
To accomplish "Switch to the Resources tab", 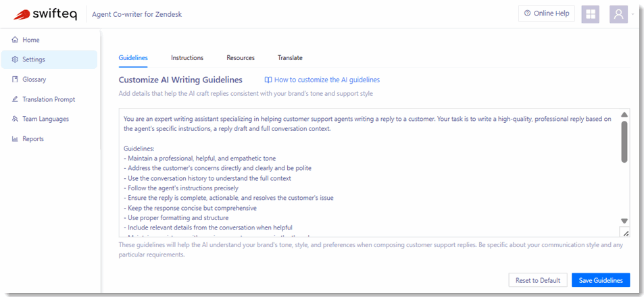I will coord(241,58).
